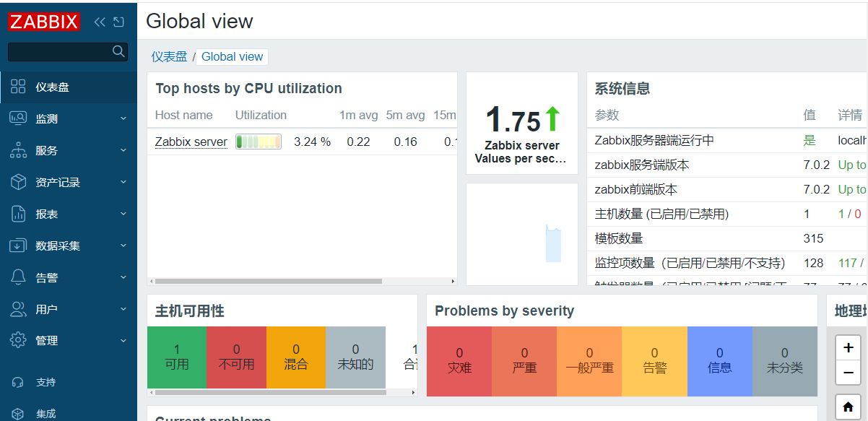Click top hosts scrollbar right arrow
Screen dimensions: 868x421
tap(453, 281)
